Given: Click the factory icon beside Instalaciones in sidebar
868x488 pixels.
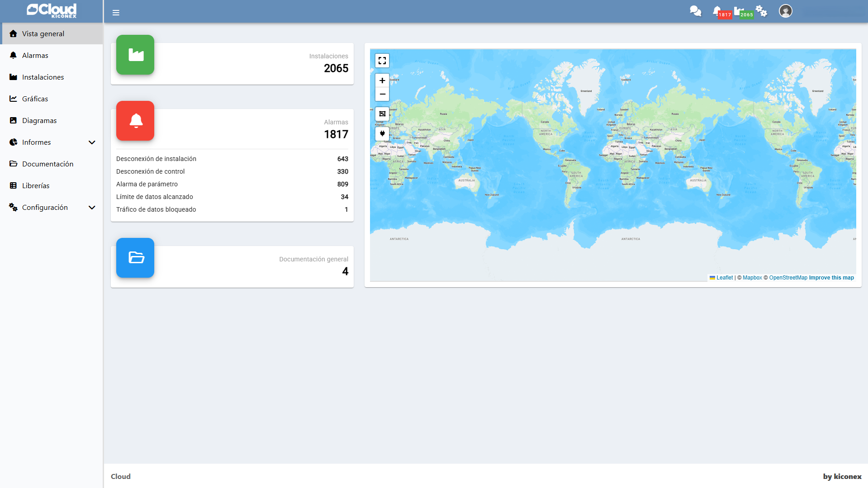Looking at the screenshot, I should tap(13, 77).
